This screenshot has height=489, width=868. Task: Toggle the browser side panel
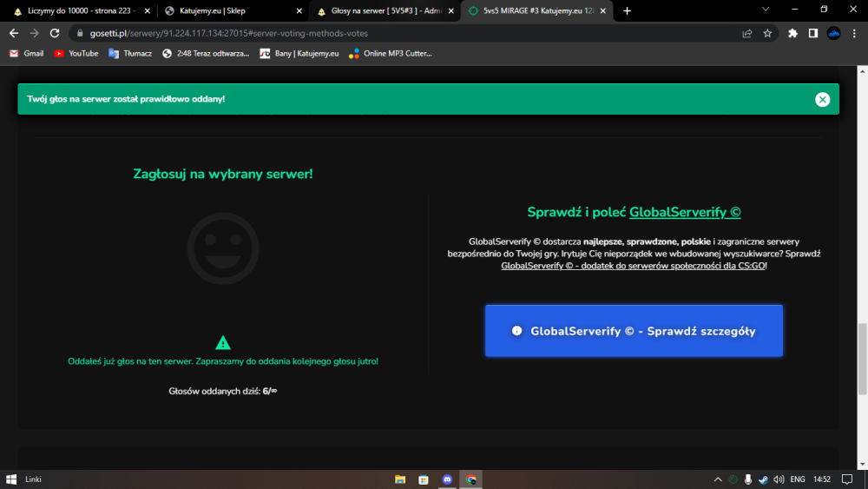(x=812, y=33)
